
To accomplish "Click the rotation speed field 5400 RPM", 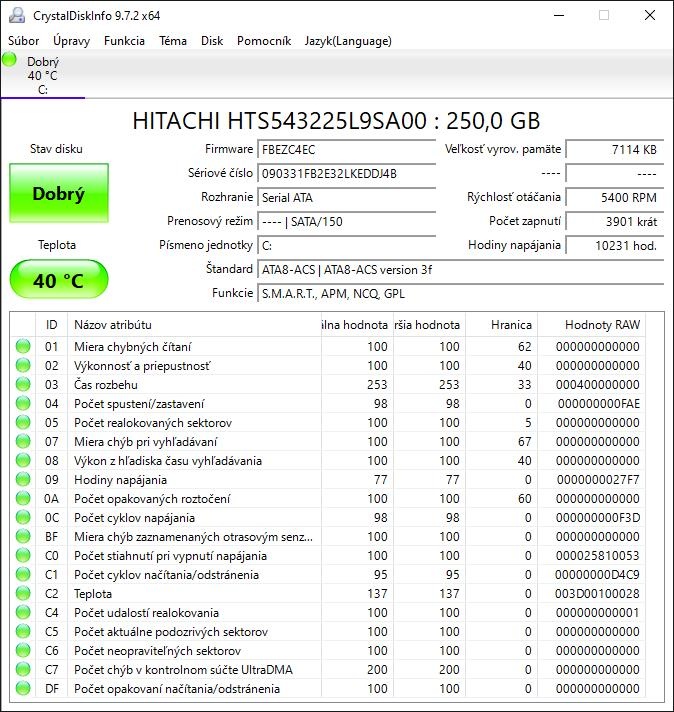I will [615, 197].
